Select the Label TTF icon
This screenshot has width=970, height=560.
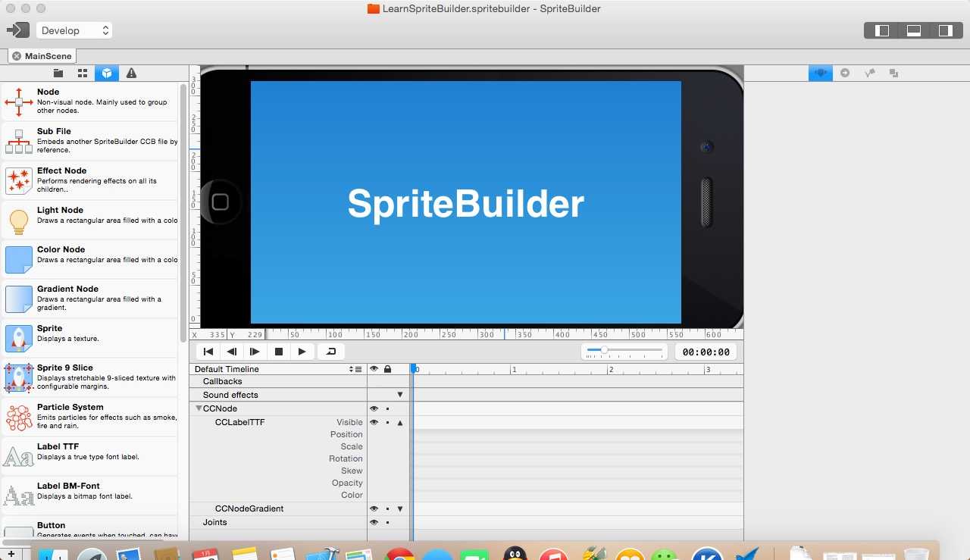[18, 456]
